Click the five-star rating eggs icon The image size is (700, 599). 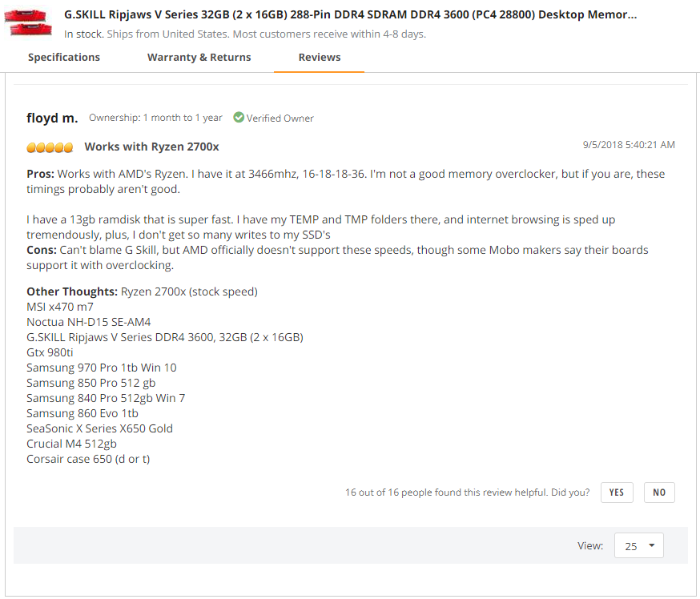pyautogui.click(x=50, y=147)
